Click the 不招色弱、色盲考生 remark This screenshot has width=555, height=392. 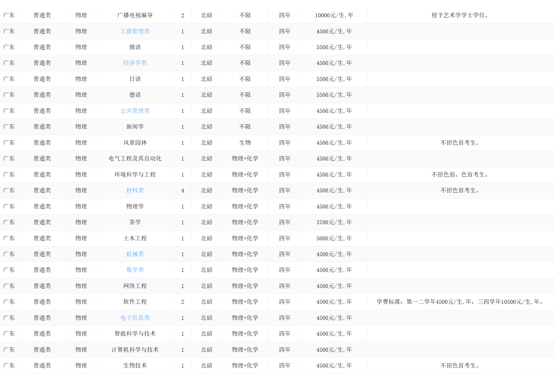pyautogui.click(x=460, y=175)
